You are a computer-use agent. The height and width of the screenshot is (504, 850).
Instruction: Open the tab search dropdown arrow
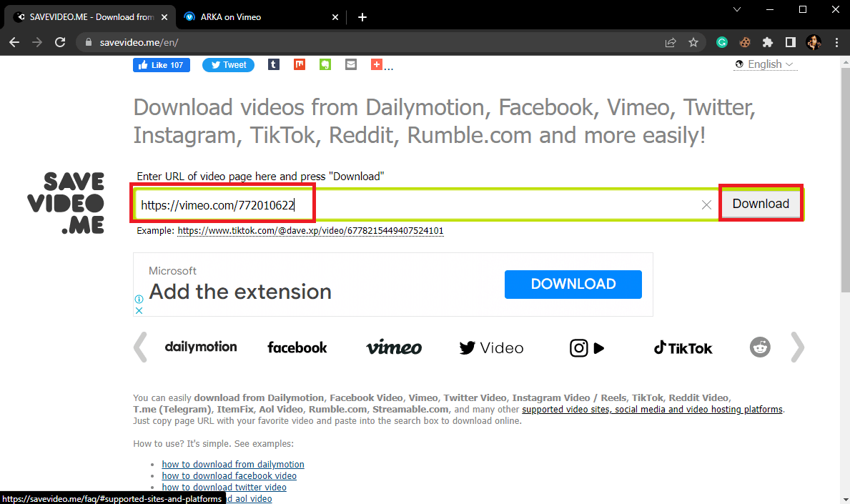[x=737, y=9]
